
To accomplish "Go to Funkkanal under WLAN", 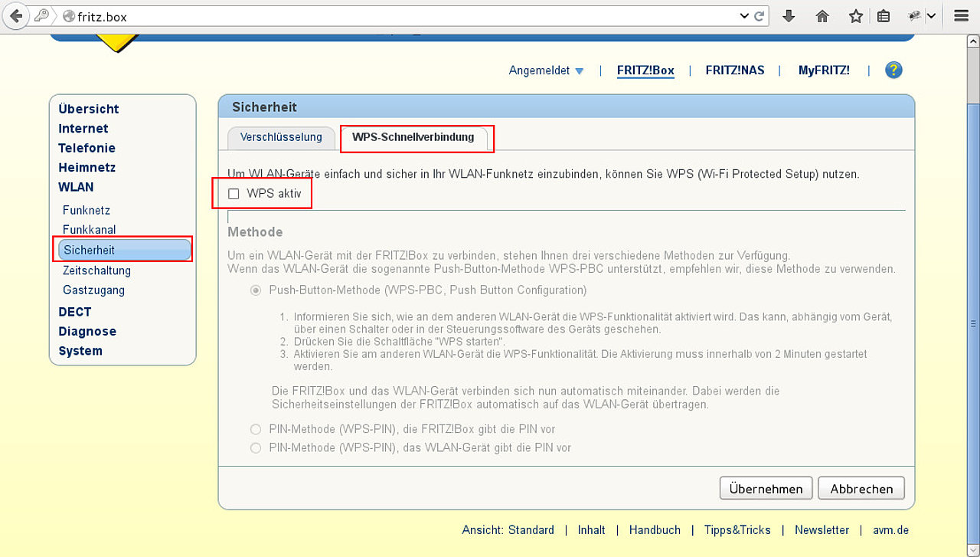I will [x=90, y=230].
